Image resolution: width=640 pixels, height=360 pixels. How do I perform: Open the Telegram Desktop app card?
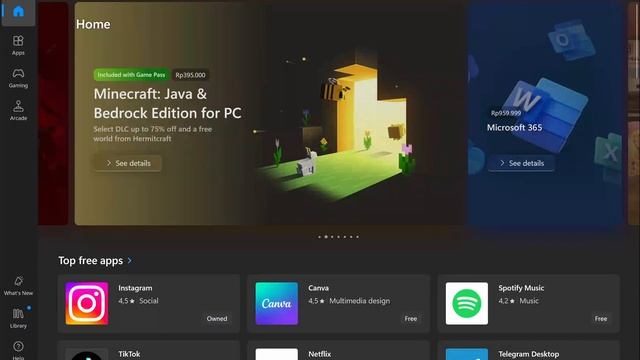point(529,350)
